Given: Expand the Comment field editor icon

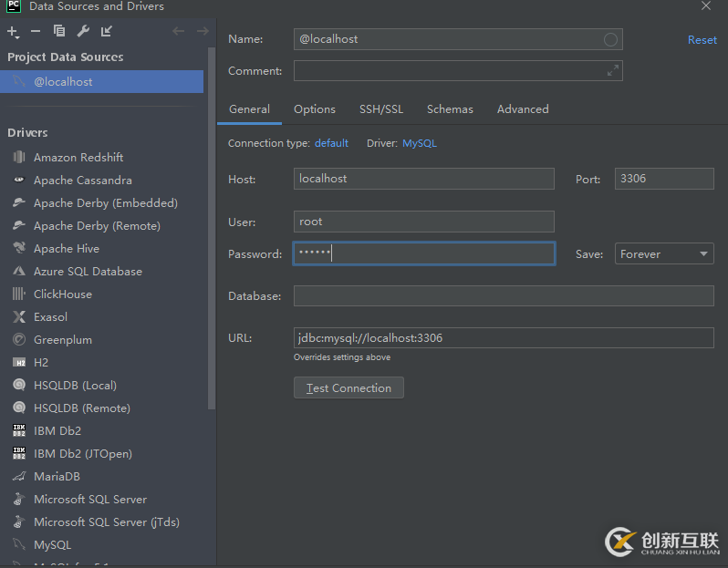Looking at the screenshot, I should click(613, 71).
